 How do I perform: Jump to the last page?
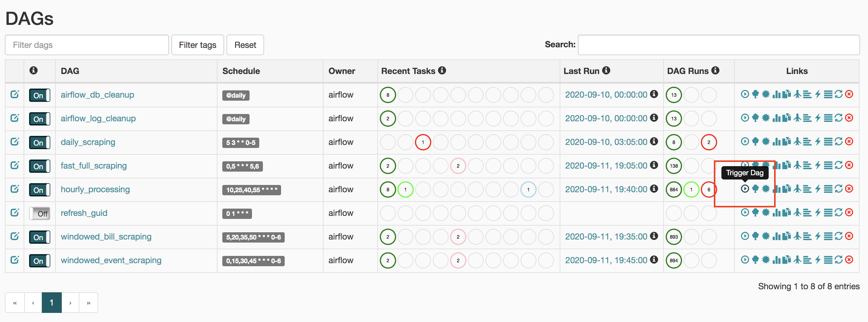[88, 303]
